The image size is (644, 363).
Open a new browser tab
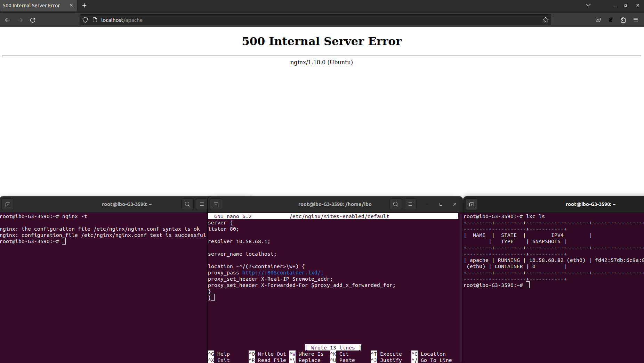coord(84,6)
